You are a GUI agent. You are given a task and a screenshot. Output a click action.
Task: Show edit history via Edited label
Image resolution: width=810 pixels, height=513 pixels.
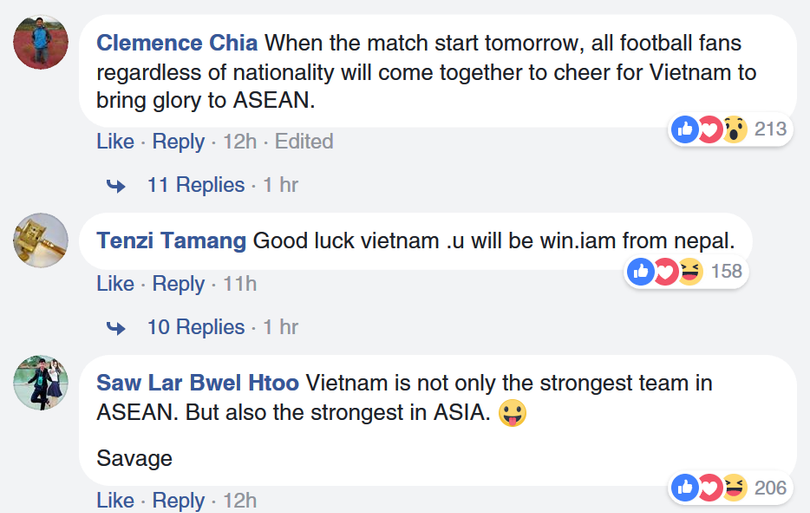click(304, 142)
